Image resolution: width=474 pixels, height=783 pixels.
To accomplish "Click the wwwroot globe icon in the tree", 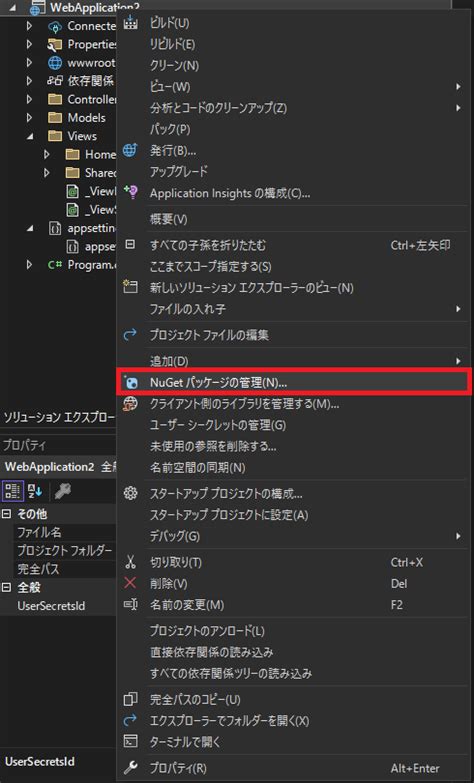I will click(x=54, y=62).
